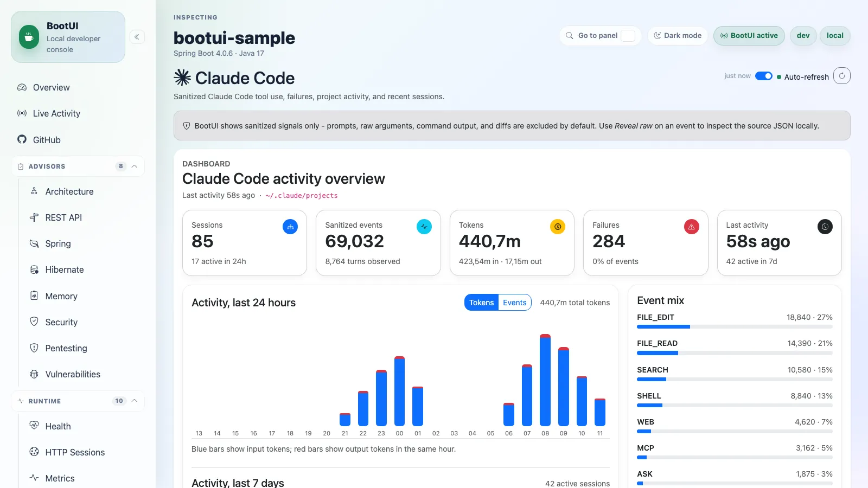Viewport: 868px width, 488px height.
Task: Click the FILE_EDIT progress bar
Action: [735, 327]
